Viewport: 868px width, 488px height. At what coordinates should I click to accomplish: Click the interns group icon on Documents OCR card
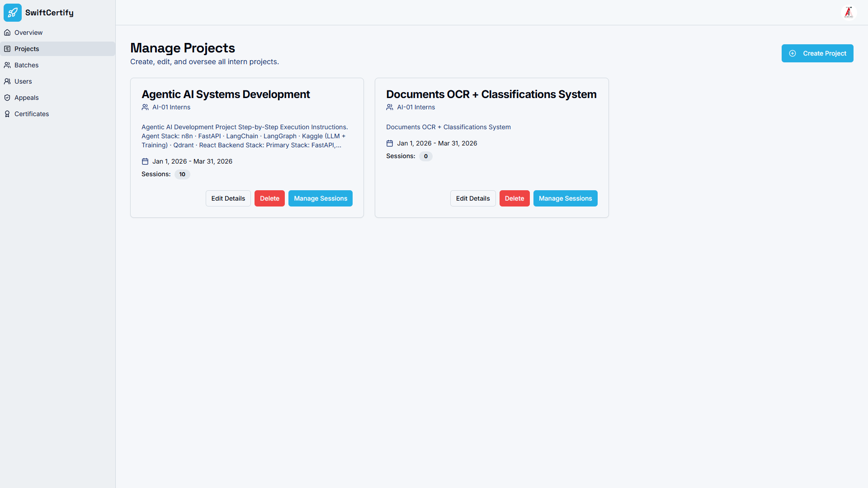(390, 107)
